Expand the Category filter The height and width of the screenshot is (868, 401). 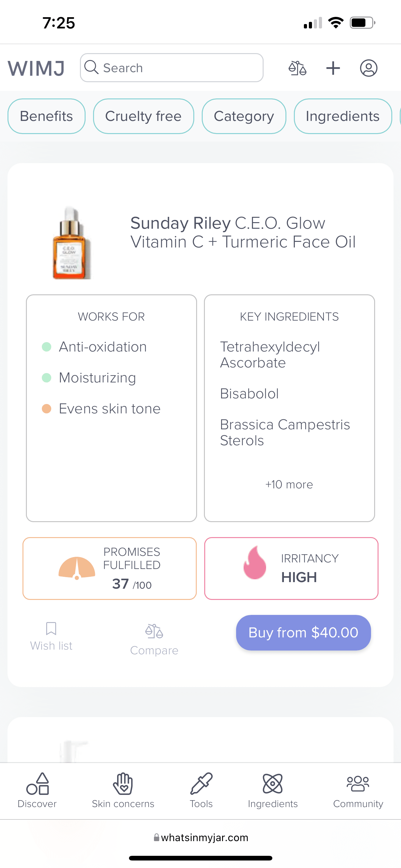click(x=244, y=116)
